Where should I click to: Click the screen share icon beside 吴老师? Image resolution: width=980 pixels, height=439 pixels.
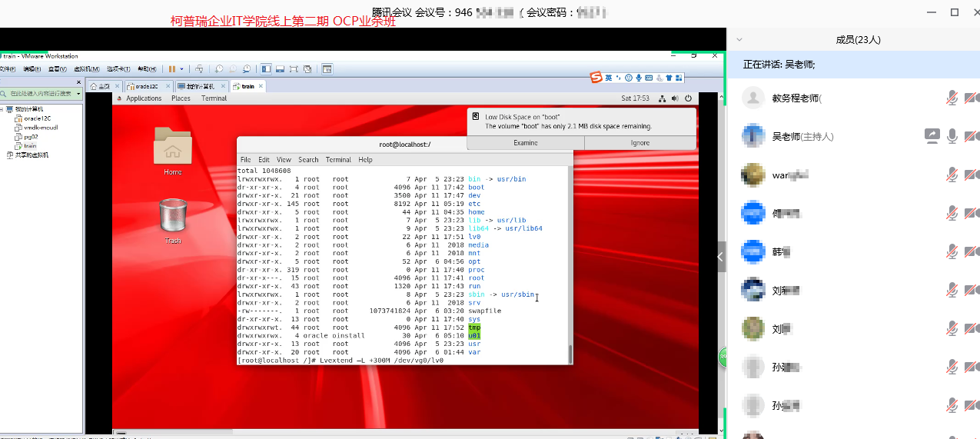coord(932,136)
